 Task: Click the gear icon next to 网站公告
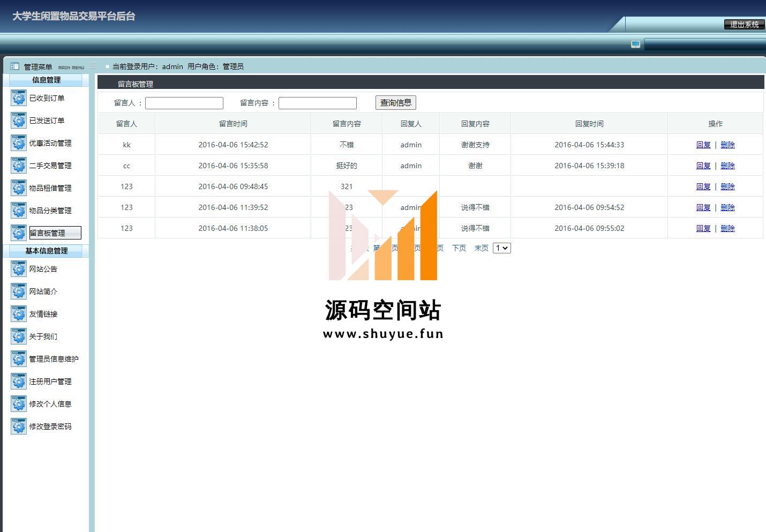click(x=19, y=269)
